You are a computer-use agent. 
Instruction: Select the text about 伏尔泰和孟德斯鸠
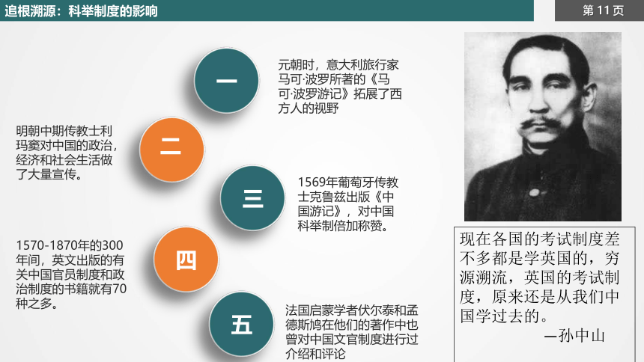[351, 331]
